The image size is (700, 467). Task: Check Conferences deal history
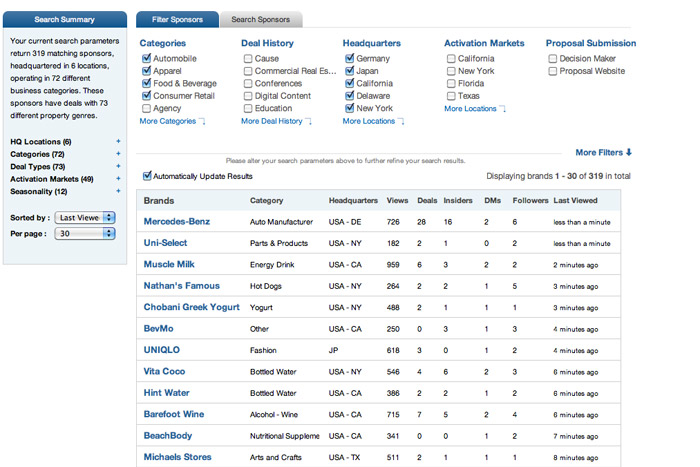(248, 83)
